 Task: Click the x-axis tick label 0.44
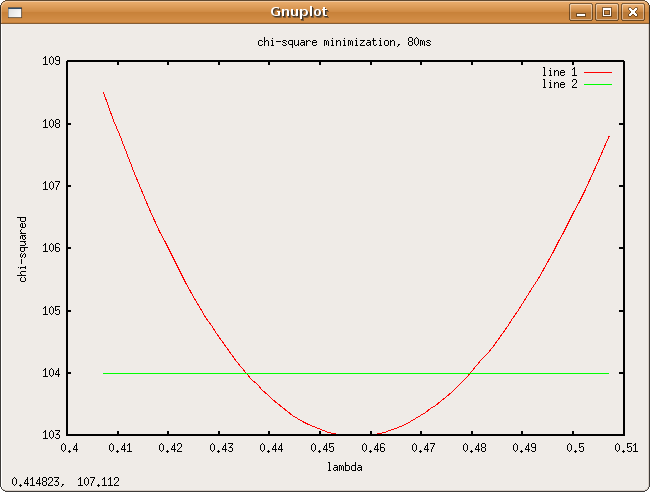click(x=272, y=448)
